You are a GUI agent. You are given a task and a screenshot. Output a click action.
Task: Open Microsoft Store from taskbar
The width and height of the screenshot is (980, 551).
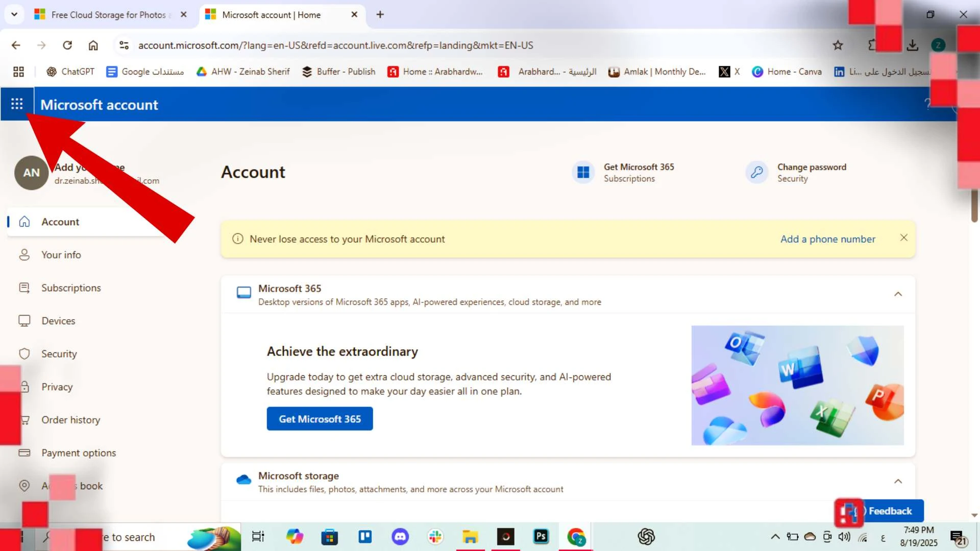(329, 537)
